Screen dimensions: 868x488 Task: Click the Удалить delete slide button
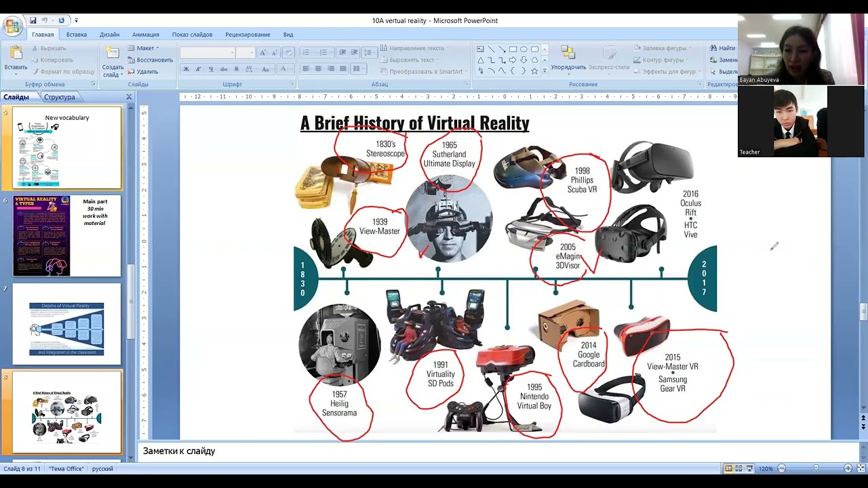tap(143, 71)
